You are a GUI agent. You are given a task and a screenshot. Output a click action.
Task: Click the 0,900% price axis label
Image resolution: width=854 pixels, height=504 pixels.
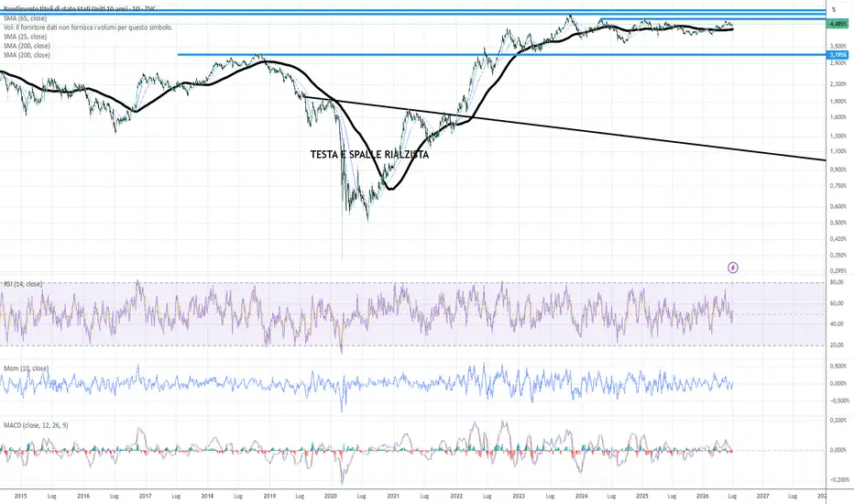(x=838, y=170)
